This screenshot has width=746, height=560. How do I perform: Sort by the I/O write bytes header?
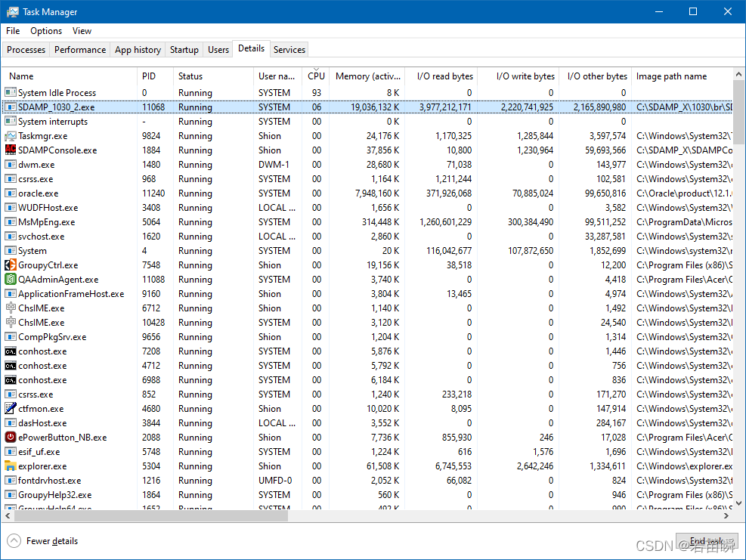(x=518, y=76)
